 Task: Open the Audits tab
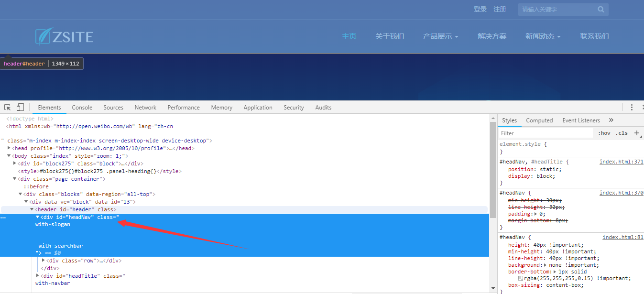point(323,108)
